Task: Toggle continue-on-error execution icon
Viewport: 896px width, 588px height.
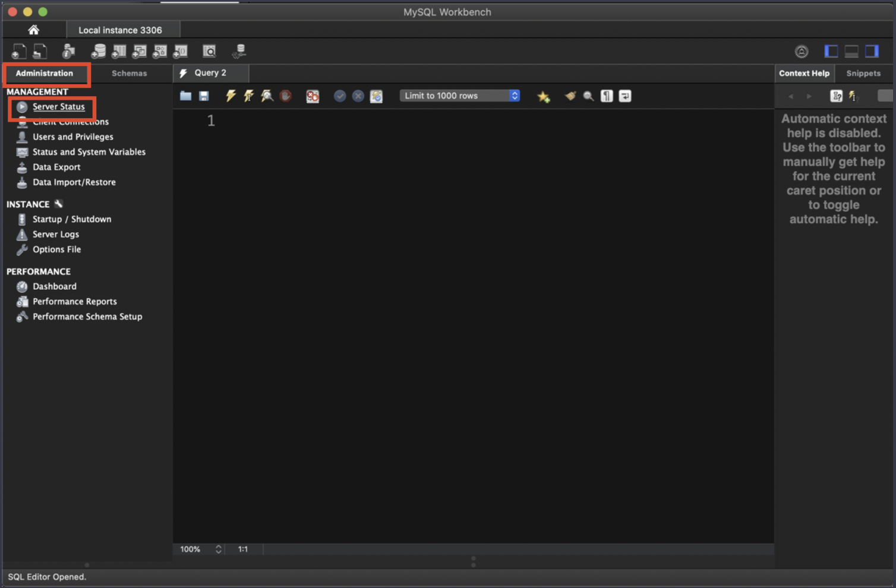Action: (313, 96)
